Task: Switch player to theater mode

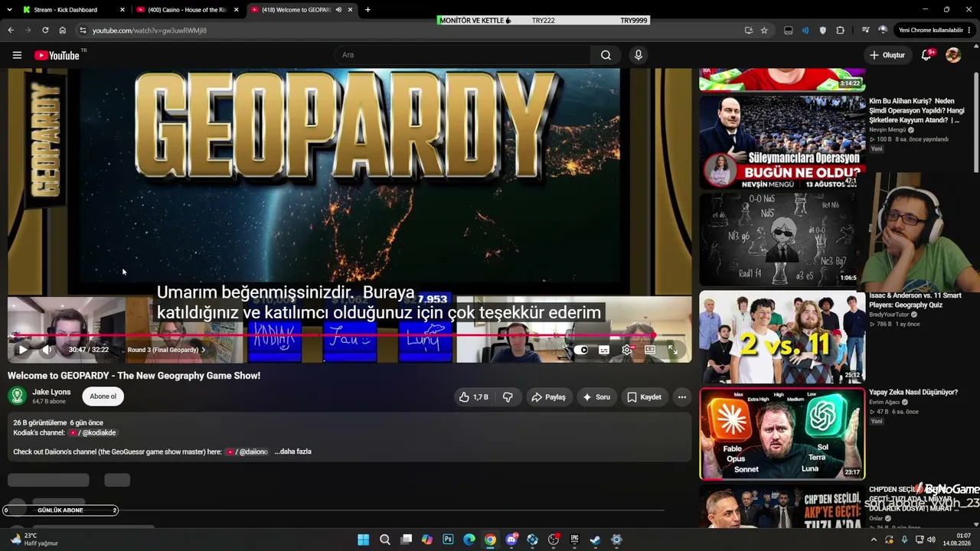Action: point(650,350)
